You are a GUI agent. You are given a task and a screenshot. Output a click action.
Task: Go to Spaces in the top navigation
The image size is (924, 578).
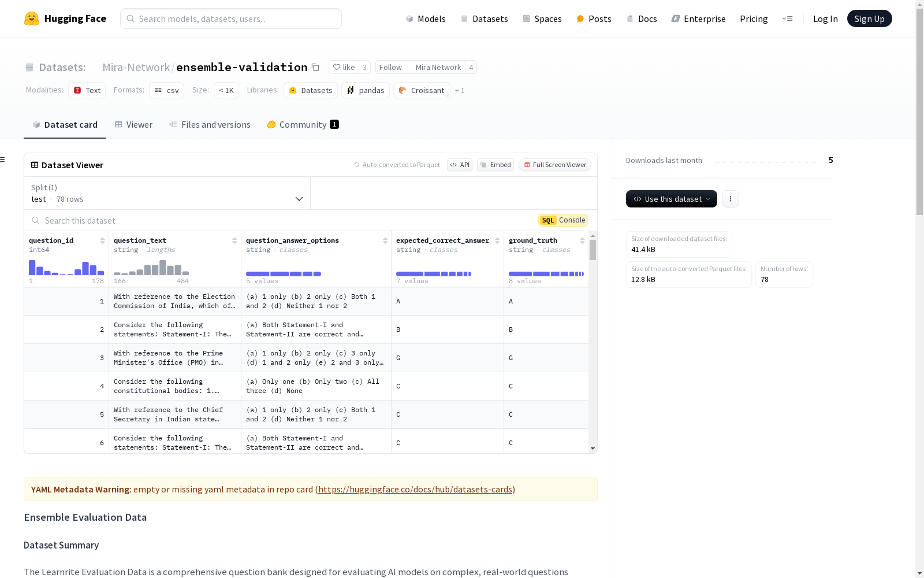tap(542, 18)
